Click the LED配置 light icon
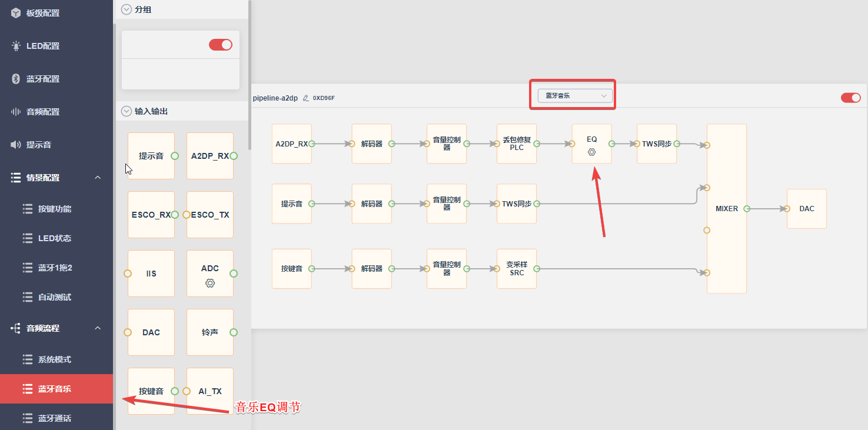The image size is (868, 430). [x=16, y=46]
